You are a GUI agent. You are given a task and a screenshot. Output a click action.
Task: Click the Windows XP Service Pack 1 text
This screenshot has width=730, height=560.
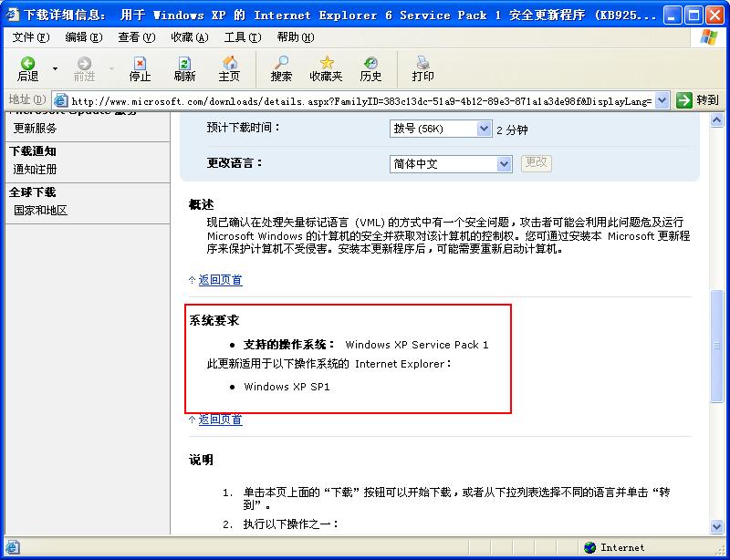[417, 345]
